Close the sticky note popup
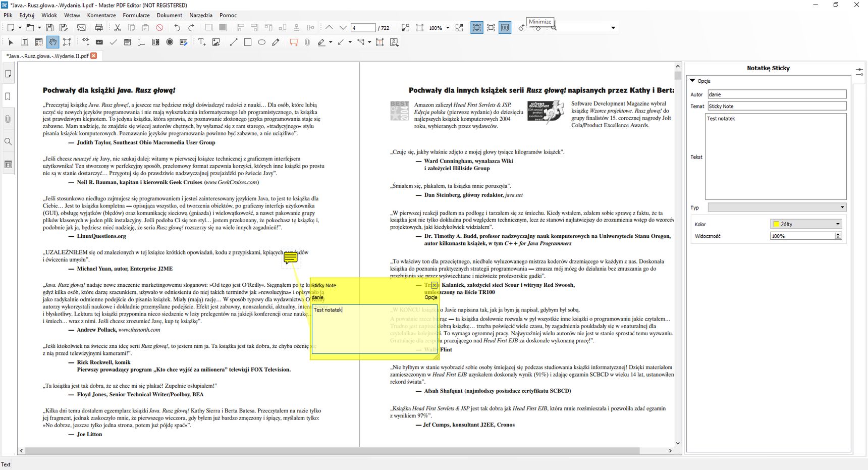This screenshot has width=868, height=470. coord(434,285)
